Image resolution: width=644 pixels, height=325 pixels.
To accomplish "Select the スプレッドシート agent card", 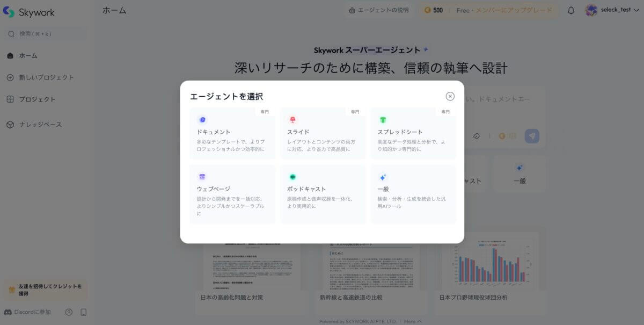I will [413, 134].
